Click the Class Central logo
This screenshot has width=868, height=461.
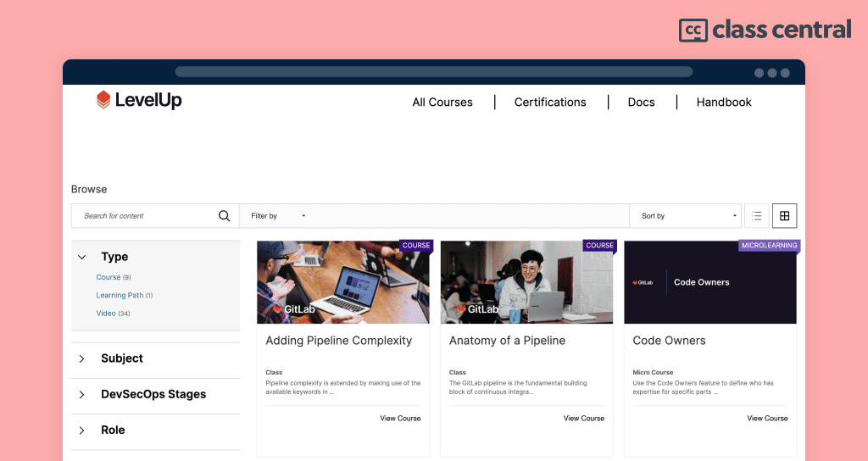tap(765, 30)
